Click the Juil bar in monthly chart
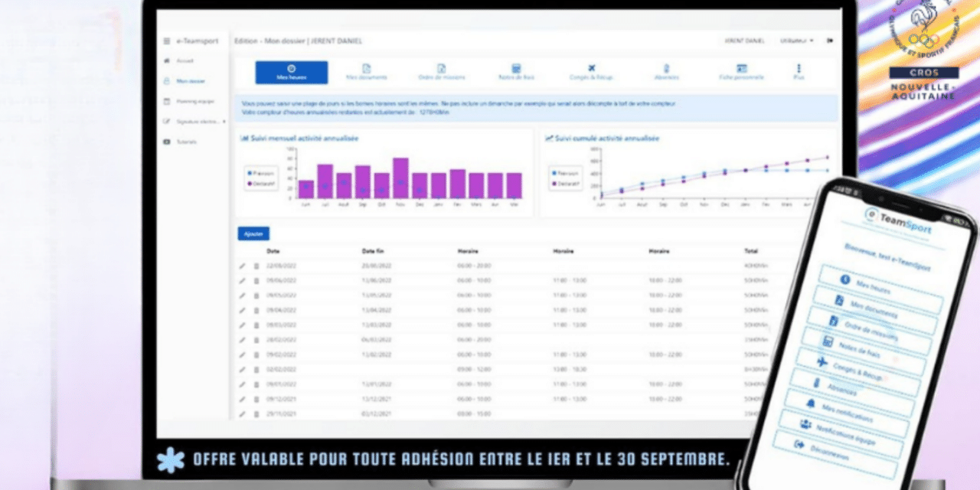Screen dimensions: 980x490 pyautogui.click(x=325, y=181)
